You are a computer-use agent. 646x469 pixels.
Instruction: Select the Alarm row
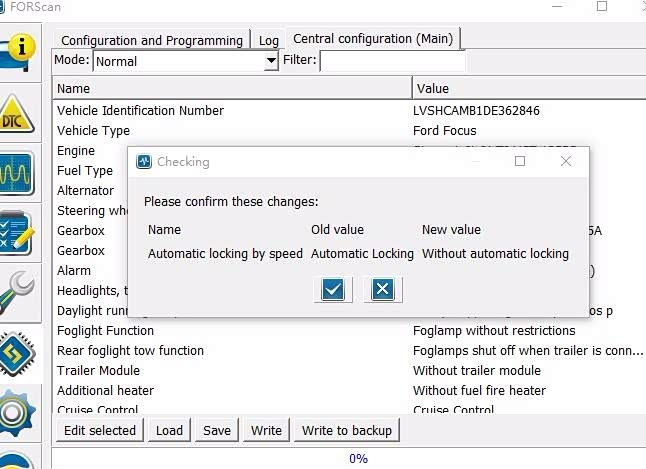74,271
